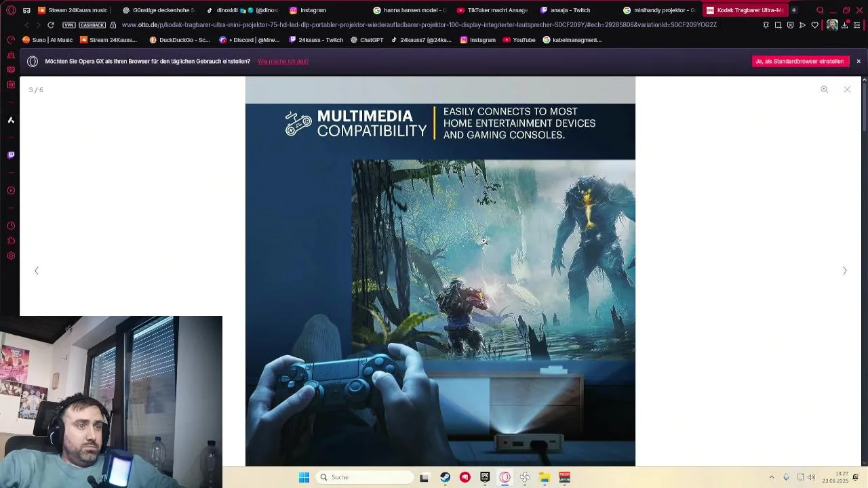Open the easy setup sliders icon
Viewport: 868px width, 488px height.
[856, 25]
